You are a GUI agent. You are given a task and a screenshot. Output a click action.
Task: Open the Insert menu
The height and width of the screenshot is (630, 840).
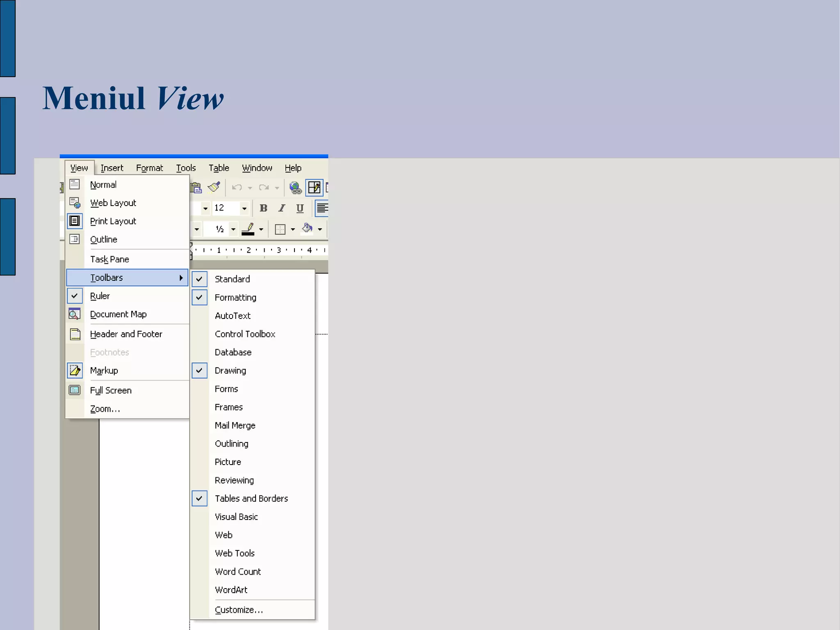tap(112, 168)
